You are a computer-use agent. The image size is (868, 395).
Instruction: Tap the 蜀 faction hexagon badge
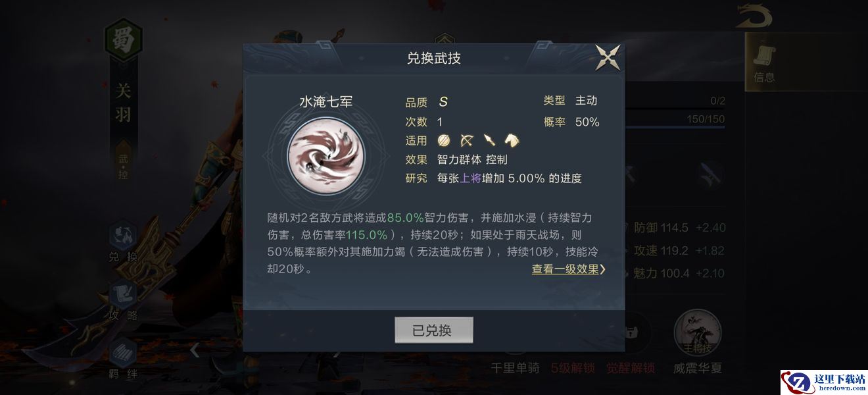click(x=124, y=41)
